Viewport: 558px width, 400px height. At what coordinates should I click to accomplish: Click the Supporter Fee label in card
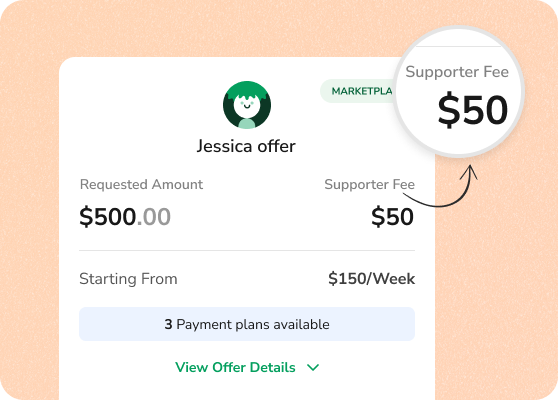tap(369, 184)
